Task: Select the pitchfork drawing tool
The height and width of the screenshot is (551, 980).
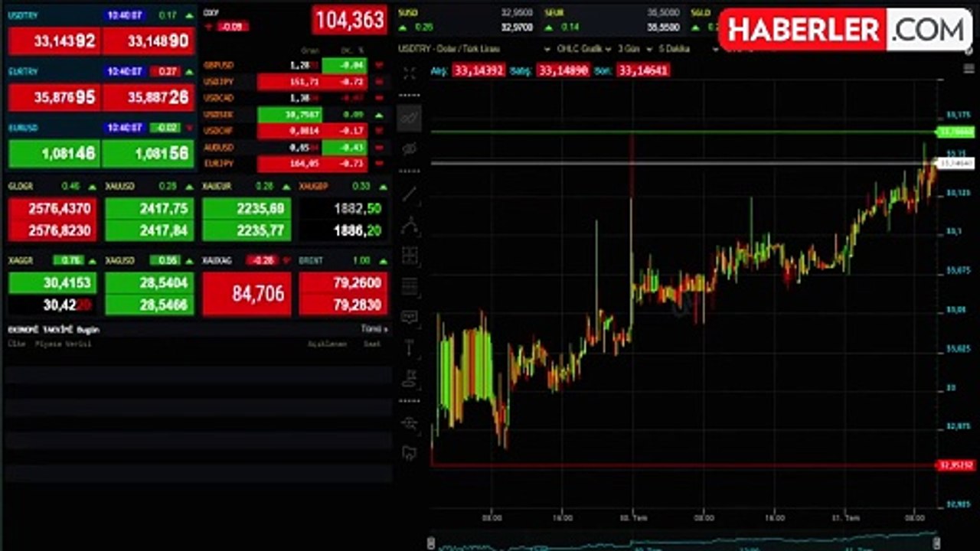Action: coord(410,225)
